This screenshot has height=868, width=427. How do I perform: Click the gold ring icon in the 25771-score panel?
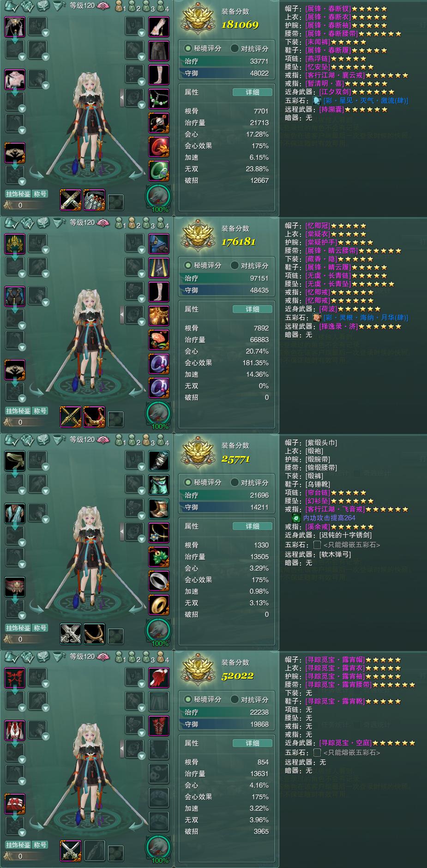(159, 605)
